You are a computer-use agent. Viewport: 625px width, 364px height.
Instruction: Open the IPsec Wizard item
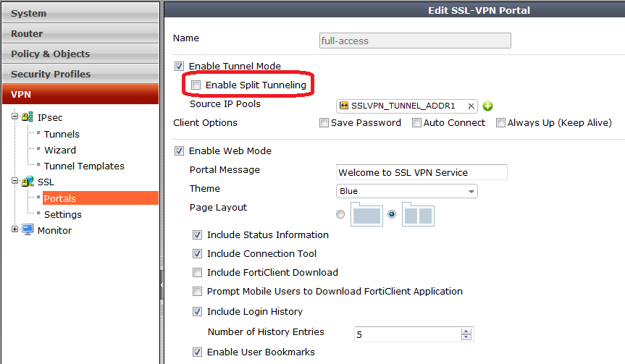pos(60,150)
